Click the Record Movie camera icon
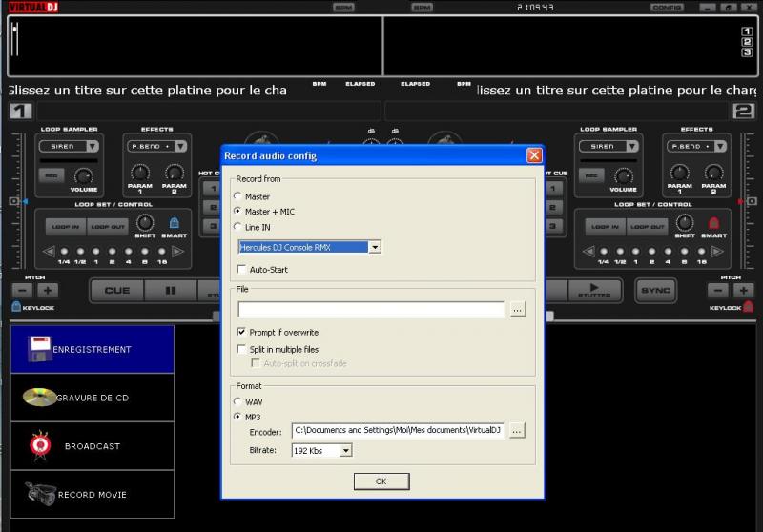Image resolution: width=763 pixels, height=532 pixels. point(39,494)
